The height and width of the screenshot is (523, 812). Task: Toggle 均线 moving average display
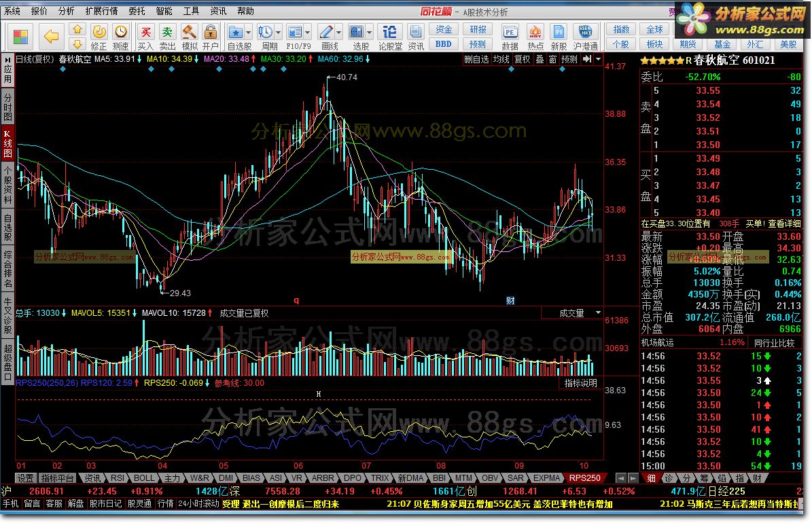pyautogui.click(x=501, y=60)
